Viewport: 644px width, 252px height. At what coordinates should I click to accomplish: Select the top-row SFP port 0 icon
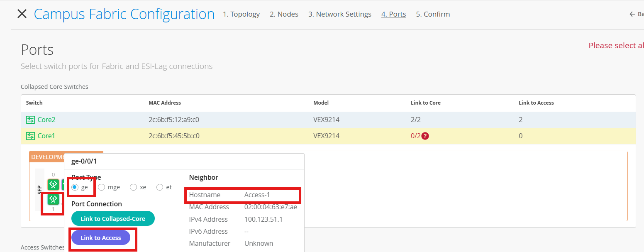(53, 184)
